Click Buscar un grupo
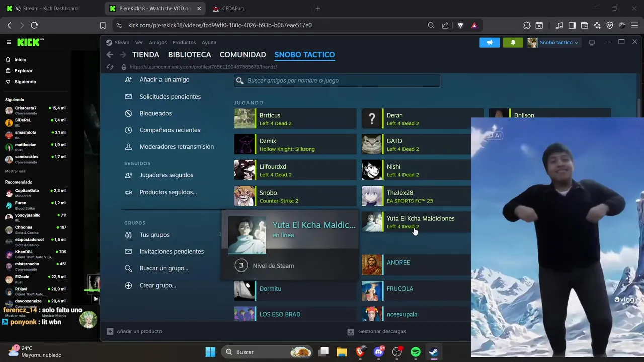 (x=164, y=268)
